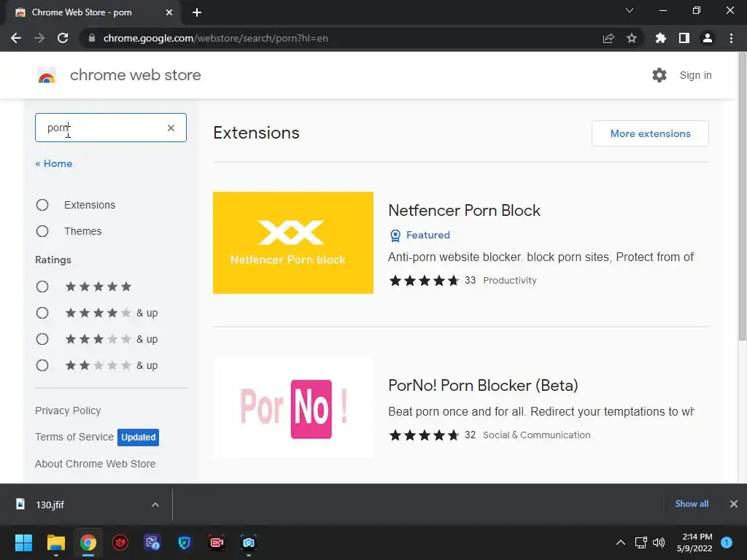Bookmark this page with star icon
Image resolution: width=747 pixels, height=560 pixels.
click(x=632, y=38)
